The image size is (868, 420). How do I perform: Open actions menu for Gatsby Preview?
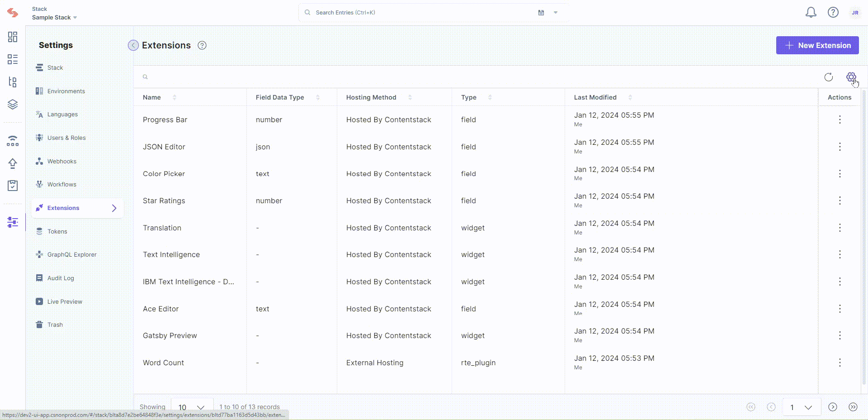point(840,335)
